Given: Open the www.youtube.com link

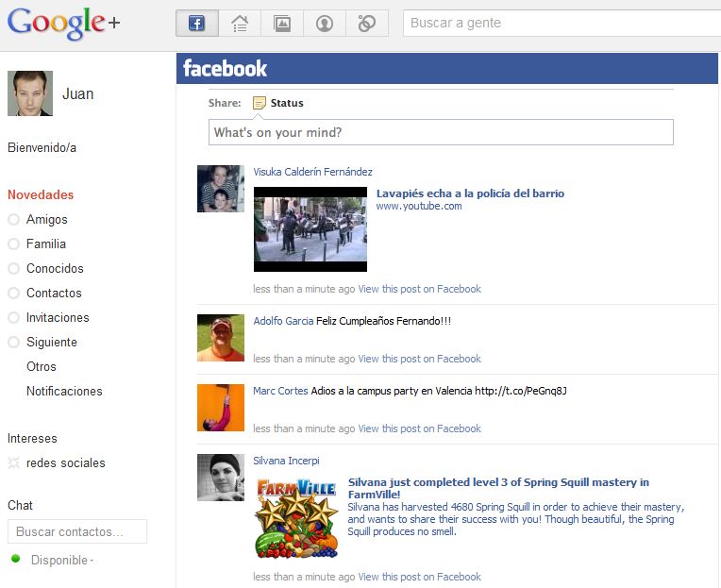Looking at the screenshot, I should pyautogui.click(x=419, y=206).
